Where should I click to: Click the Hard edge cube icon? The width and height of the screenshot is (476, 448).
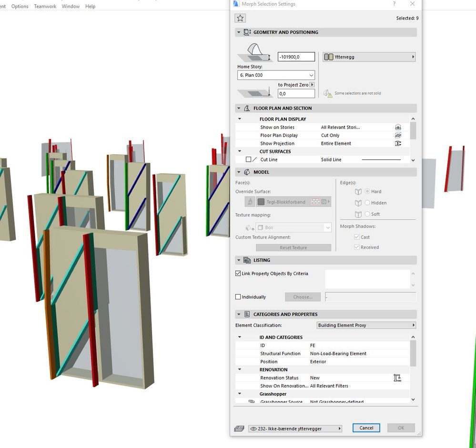tap(358, 192)
